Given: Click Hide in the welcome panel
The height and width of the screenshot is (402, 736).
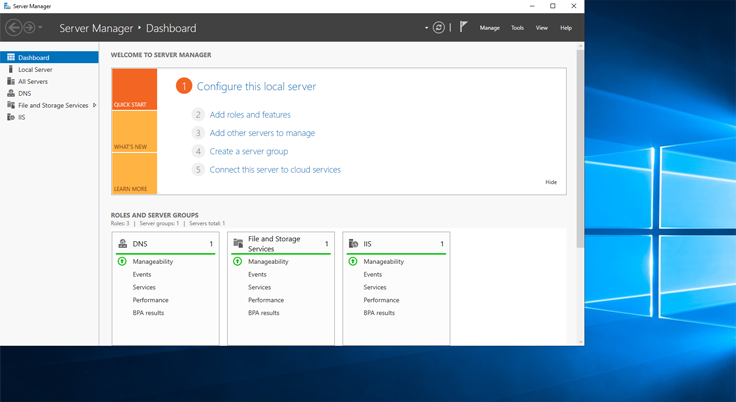Looking at the screenshot, I should tap(551, 182).
